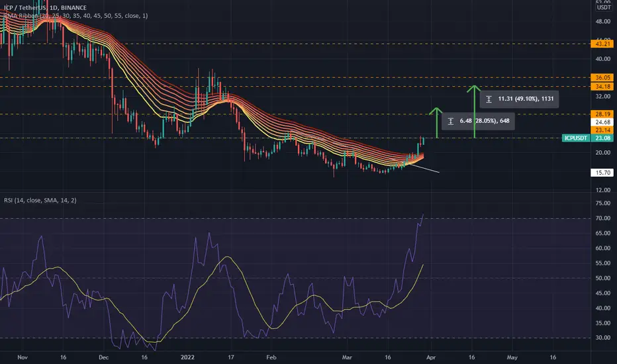This screenshot has width=617, height=364.
Task: Click the 30.00 RSI axis value
Action: pos(603,338)
